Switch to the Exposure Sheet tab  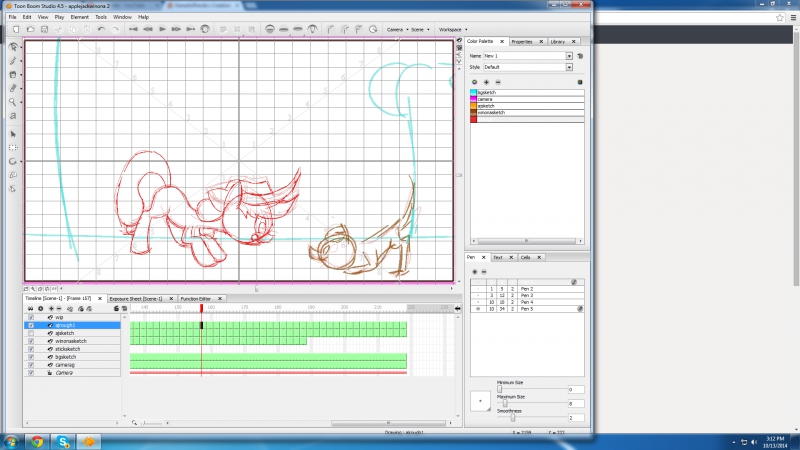point(135,298)
